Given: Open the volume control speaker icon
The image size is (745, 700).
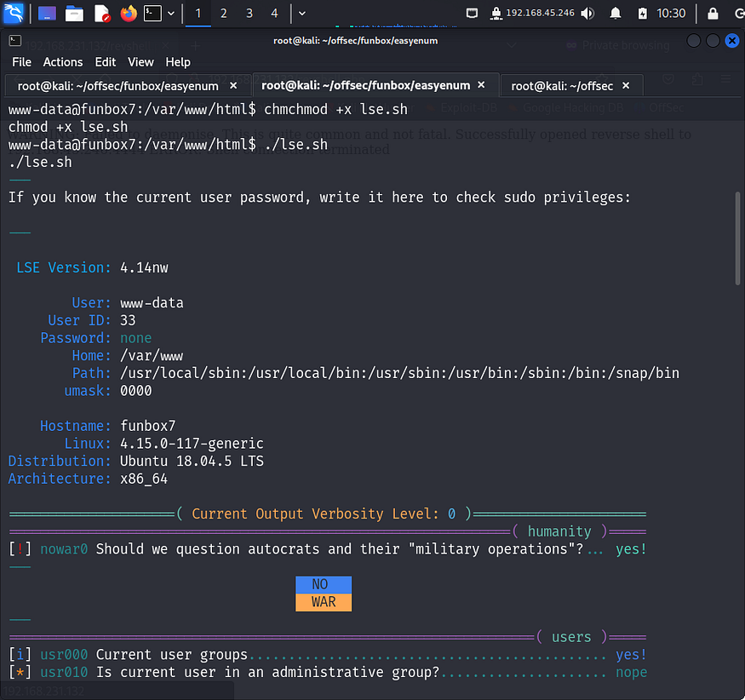Looking at the screenshot, I should click(x=587, y=14).
